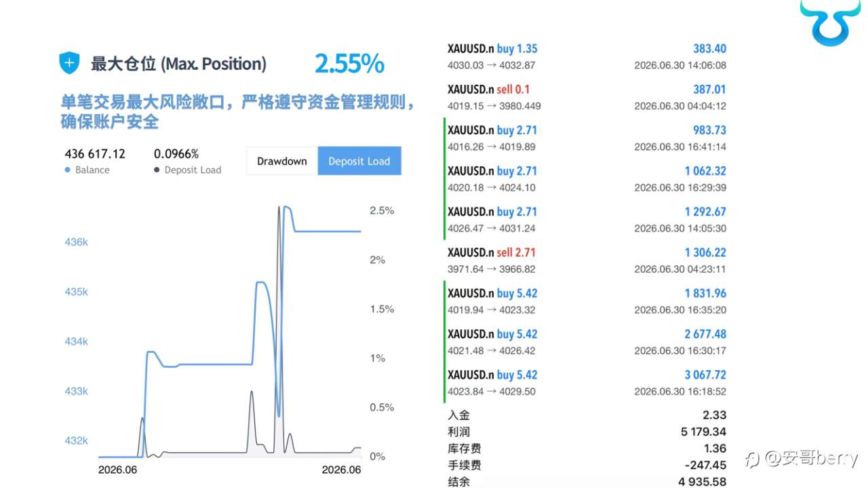Click the 2.5% right axis label
Viewport: 868px width, 488px height.
(x=382, y=211)
